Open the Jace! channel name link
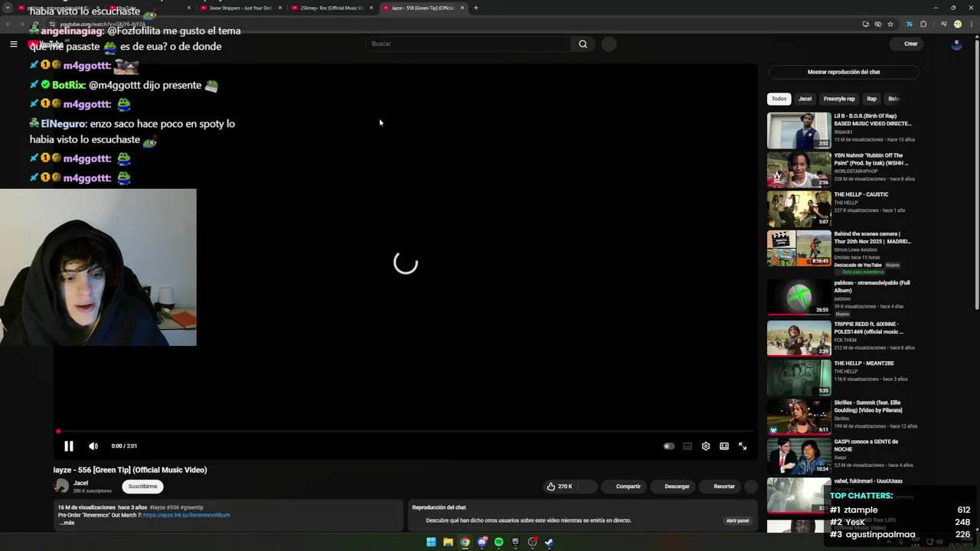980x551 pixels. tap(80, 483)
